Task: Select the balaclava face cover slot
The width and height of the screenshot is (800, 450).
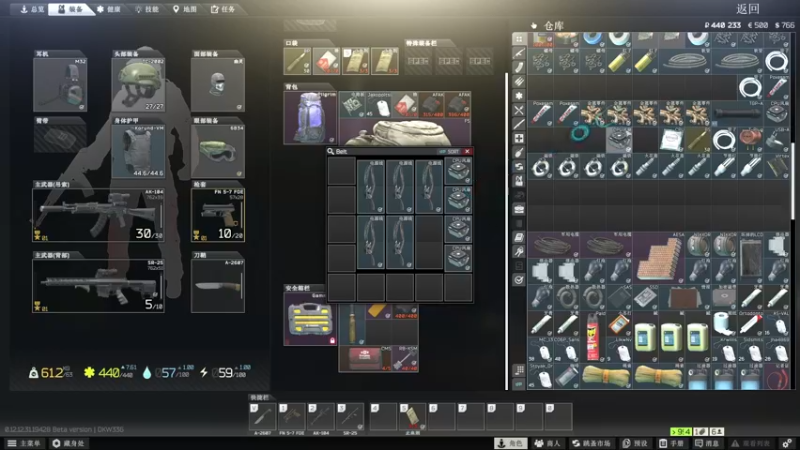Action: pyautogui.click(x=218, y=85)
